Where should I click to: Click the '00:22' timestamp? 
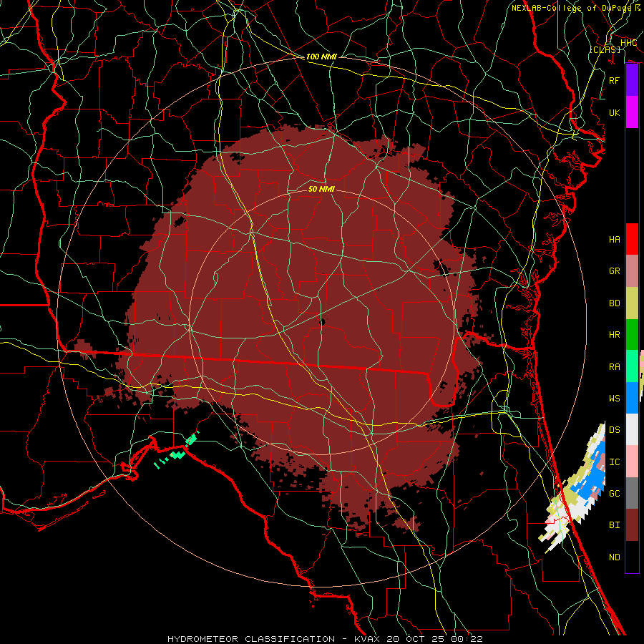[x=466, y=639]
